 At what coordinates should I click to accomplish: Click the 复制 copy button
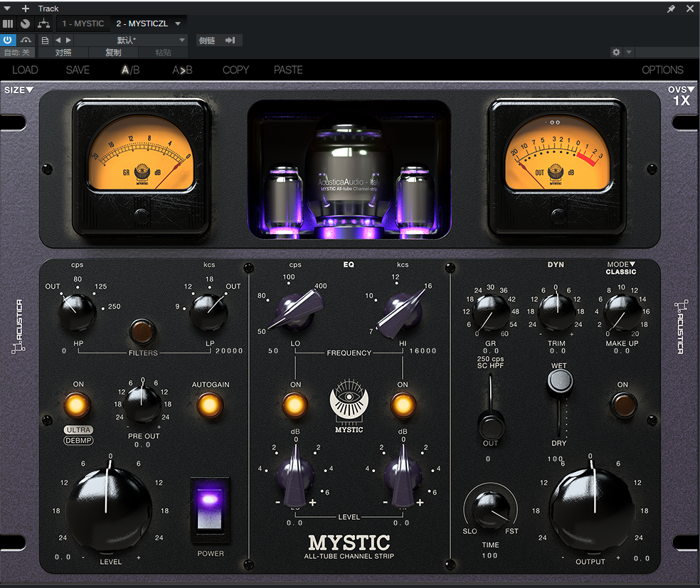point(113,53)
